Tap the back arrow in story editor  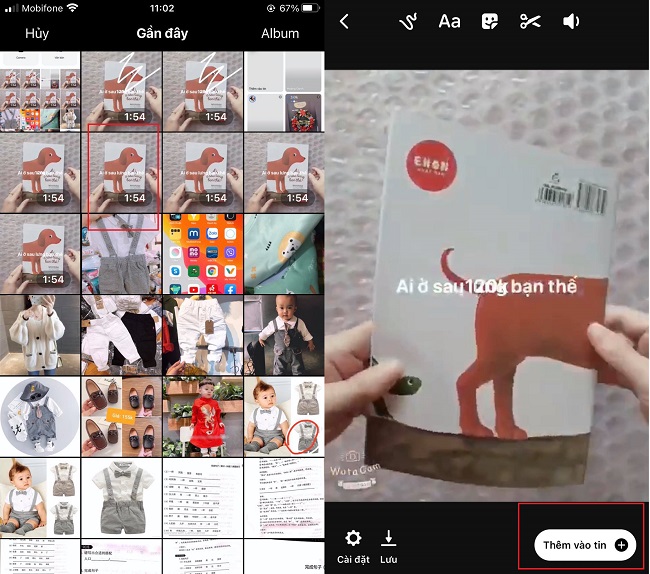pos(344,21)
